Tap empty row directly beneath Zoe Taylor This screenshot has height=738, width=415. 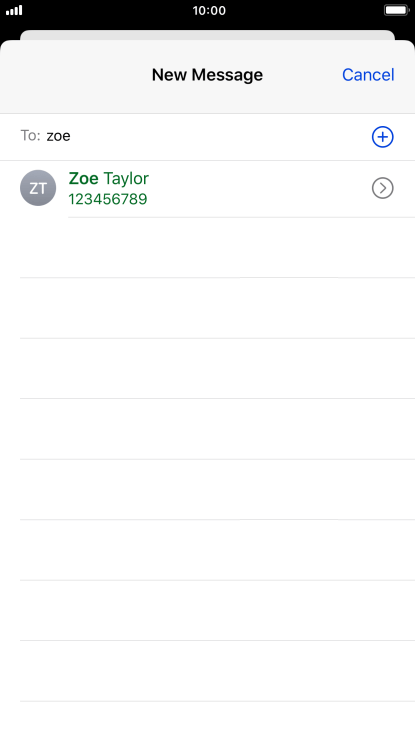coord(217,248)
